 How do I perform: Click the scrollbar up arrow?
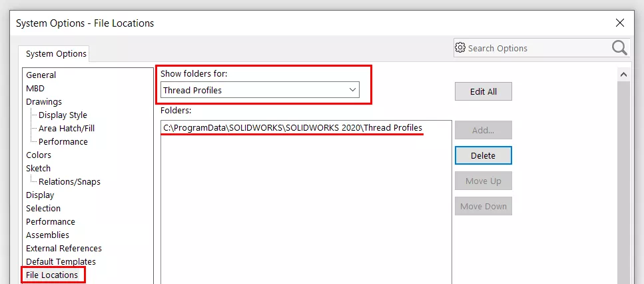point(623,74)
